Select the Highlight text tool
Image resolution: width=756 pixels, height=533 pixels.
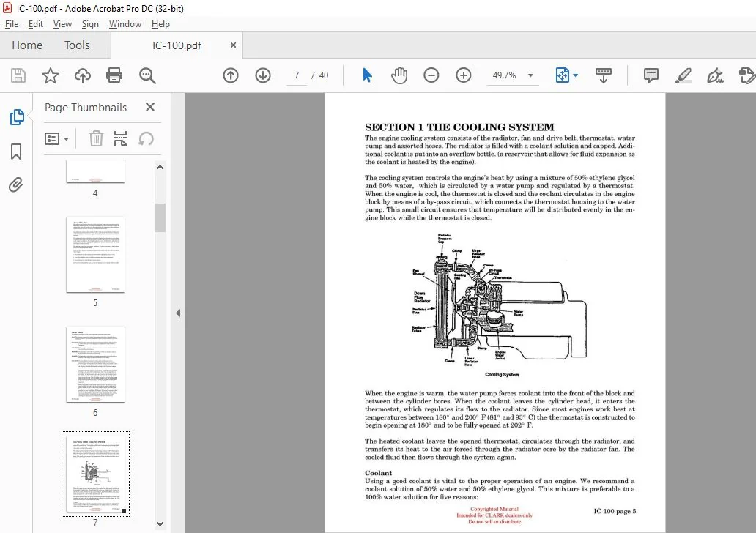[683, 75]
